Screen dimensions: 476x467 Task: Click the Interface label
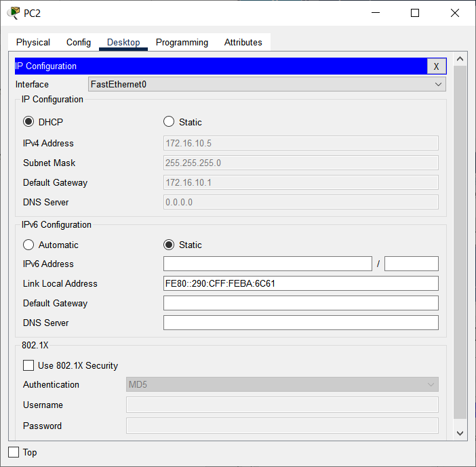pyautogui.click(x=32, y=84)
